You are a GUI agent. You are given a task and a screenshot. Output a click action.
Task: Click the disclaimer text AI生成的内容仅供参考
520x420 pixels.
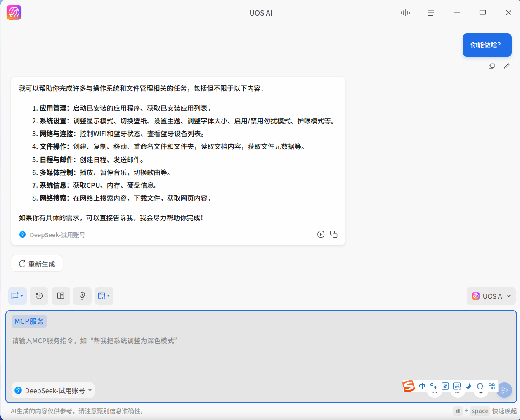coord(77,411)
